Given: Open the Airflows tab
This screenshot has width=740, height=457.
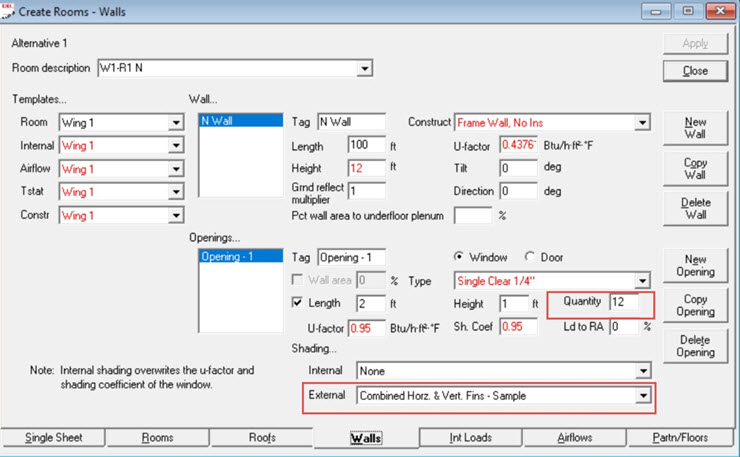Looking at the screenshot, I should [574, 438].
